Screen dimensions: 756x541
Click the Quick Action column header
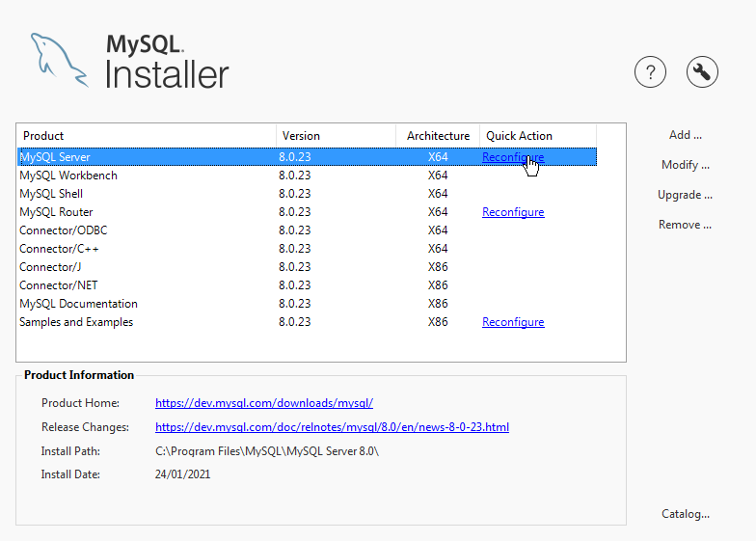[538, 136]
